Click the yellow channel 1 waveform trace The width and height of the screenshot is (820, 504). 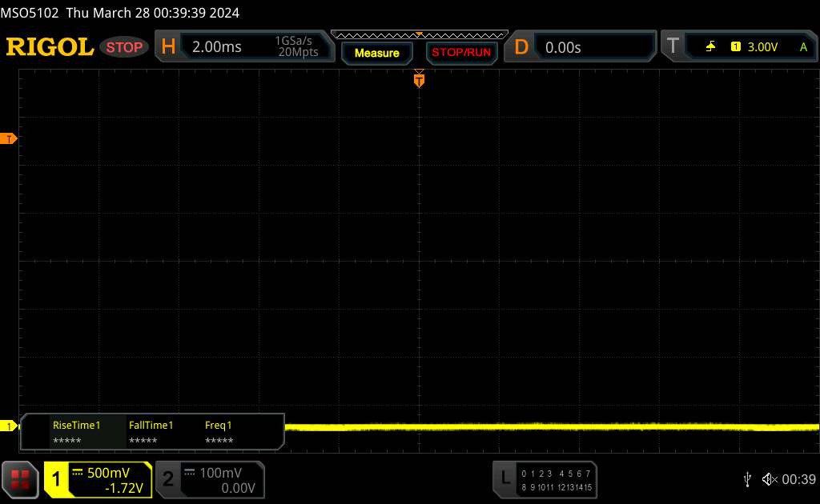[552, 426]
